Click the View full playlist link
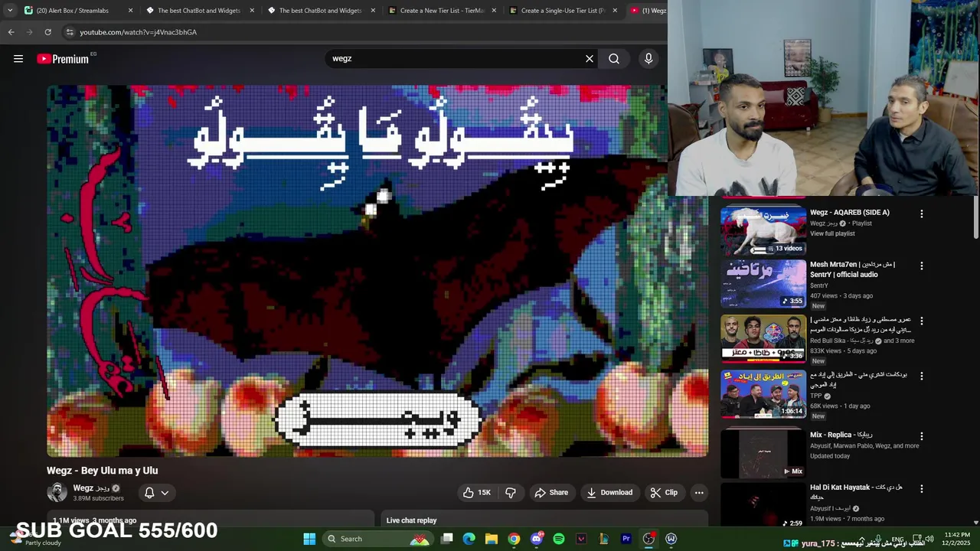Screen dimensions: 980x551 pos(832,233)
